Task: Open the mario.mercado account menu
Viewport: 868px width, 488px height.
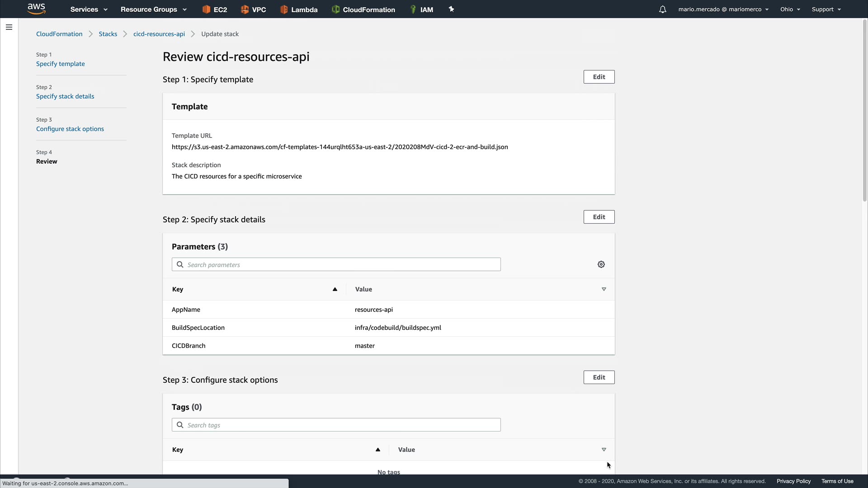Action: 723,9
